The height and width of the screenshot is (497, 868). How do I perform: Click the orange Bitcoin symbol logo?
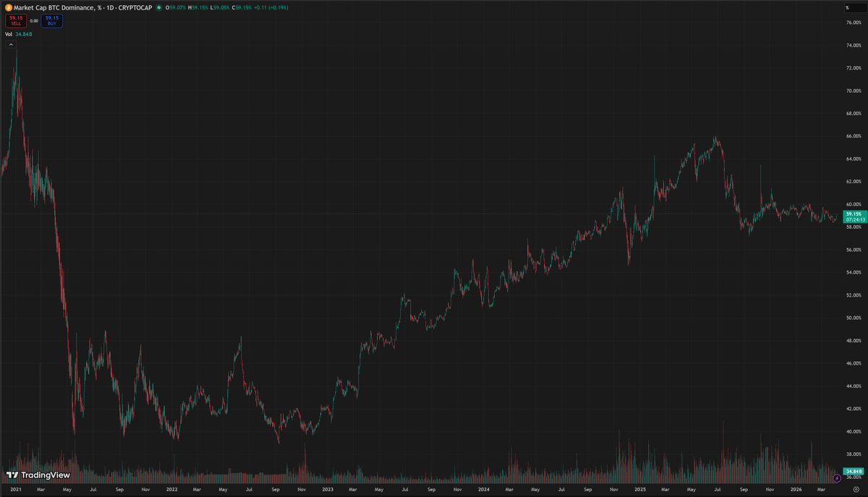click(x=9, y=7)
